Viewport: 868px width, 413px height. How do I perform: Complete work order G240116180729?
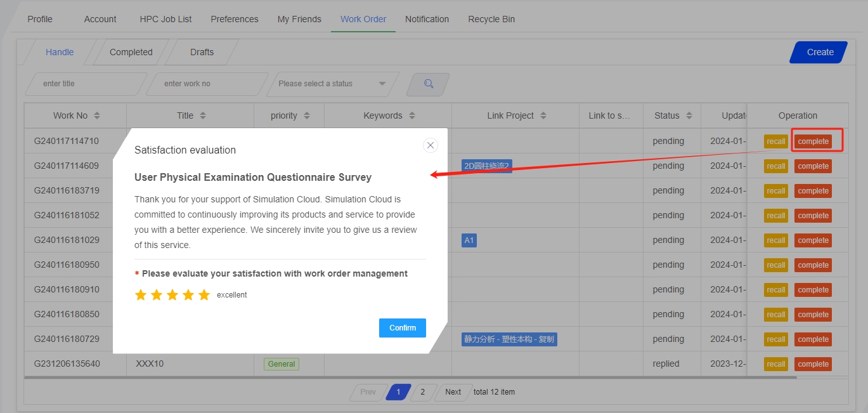813,339
